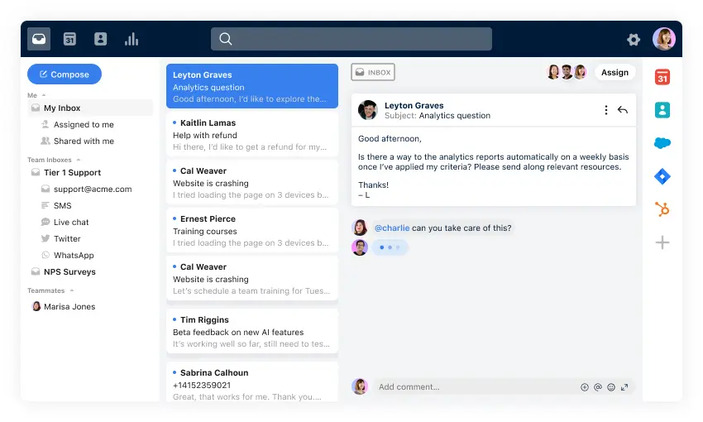
Task: Open the Jira integration in right sidebar
Action: (x=662, y=176)
